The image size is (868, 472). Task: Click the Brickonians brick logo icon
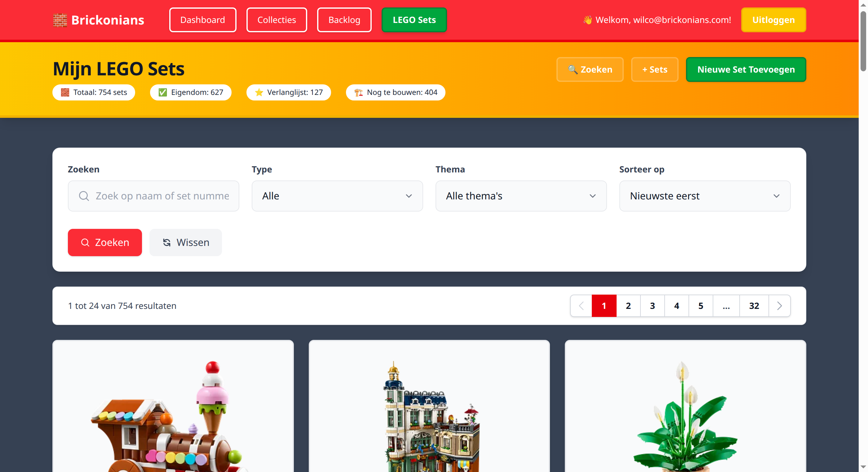tap(60, 20)
